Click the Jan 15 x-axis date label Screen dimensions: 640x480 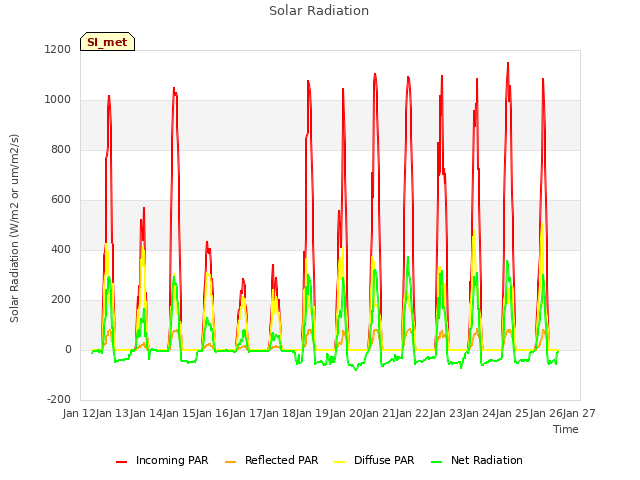pyautogui.click(x=179, y=413)
